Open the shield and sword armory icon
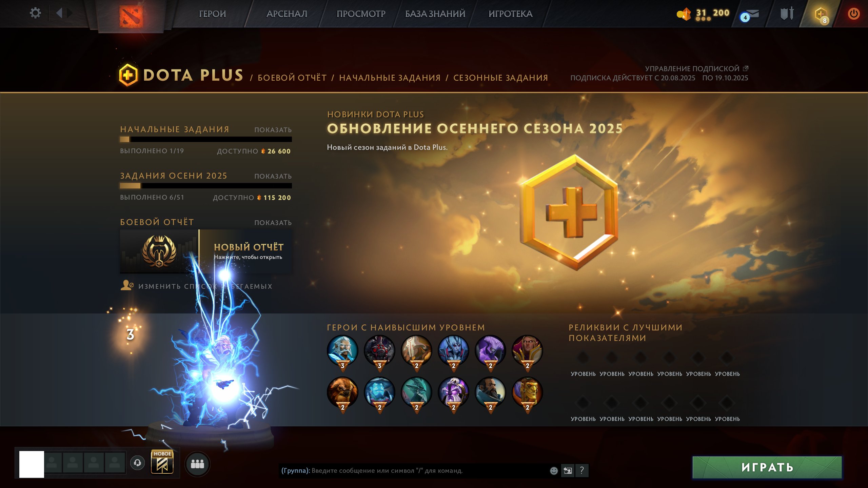Screen dimensions: 868x488 coord(787,14)
